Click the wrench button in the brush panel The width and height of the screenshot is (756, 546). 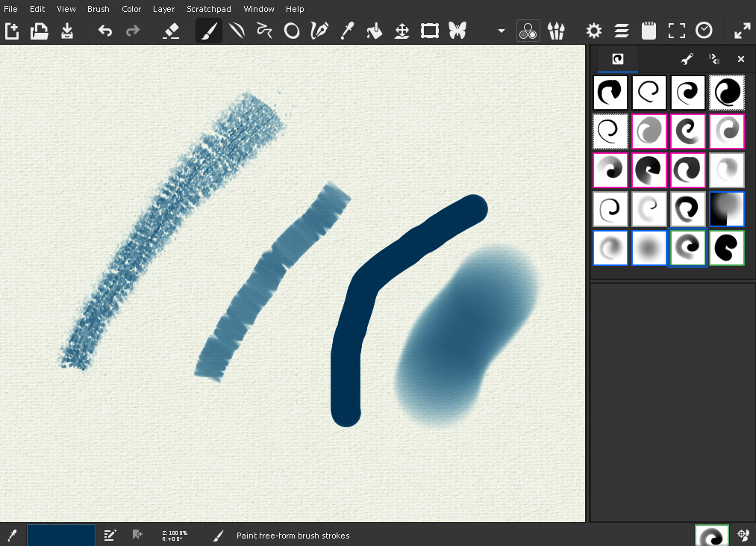coord(687,59)
